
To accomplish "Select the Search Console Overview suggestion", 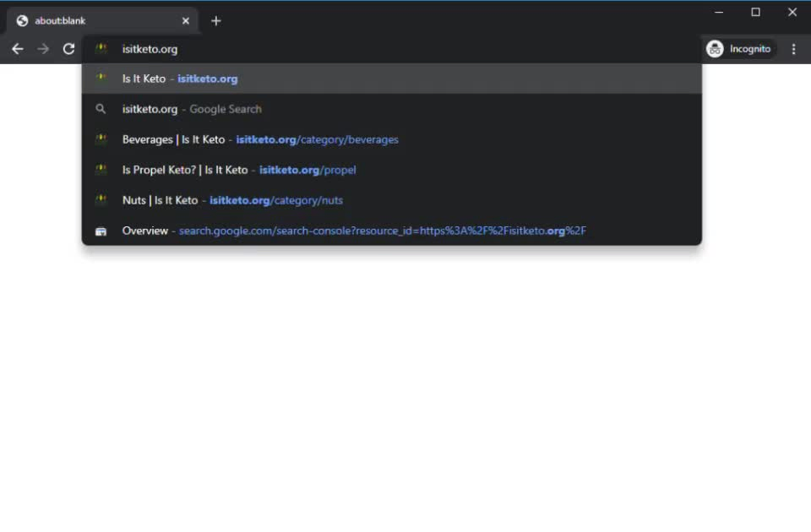I will [391, 231].
